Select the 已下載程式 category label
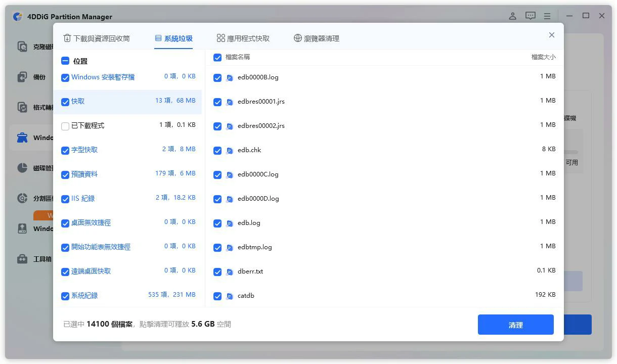 [87, 126]
